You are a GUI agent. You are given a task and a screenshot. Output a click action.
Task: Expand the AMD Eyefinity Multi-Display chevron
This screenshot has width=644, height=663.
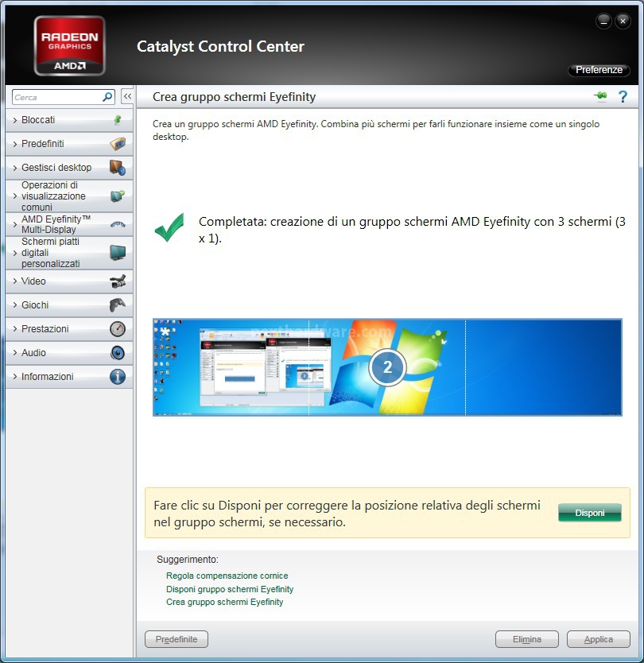pyautogui.click(x=15, y=224)
